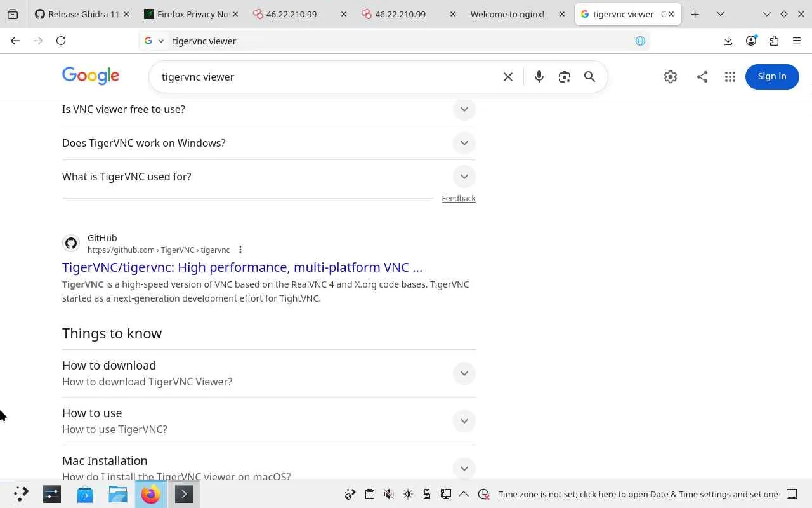Screen dimensions: 812x508
Task: Open the Google apps grid
Action: 730,77
